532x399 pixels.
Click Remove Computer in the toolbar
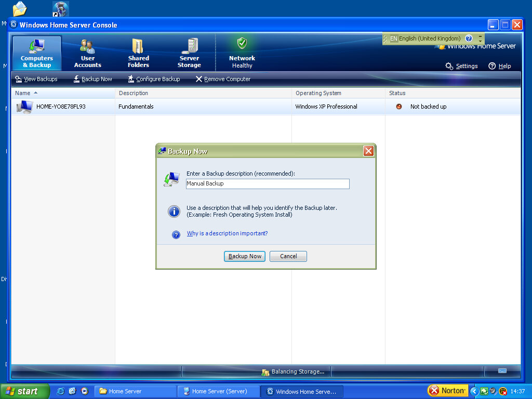pos(223,79)
